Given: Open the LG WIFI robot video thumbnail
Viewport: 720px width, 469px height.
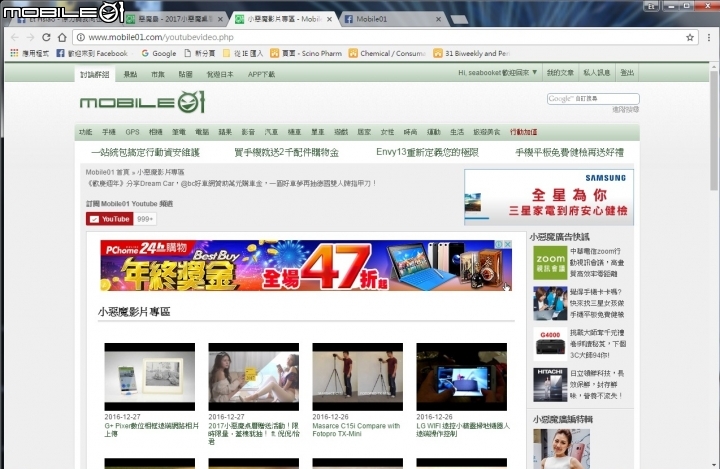Looking at the screenshot, I should (461, 377).
